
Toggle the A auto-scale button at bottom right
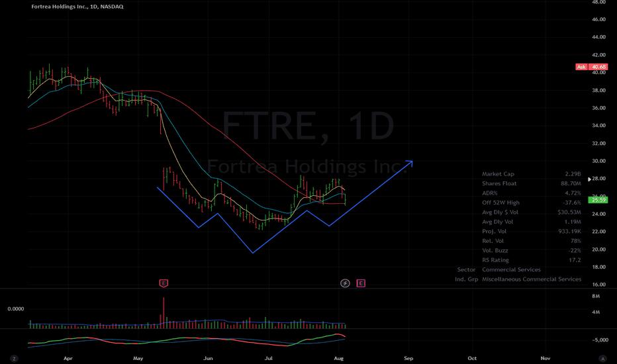pos(602,359)
